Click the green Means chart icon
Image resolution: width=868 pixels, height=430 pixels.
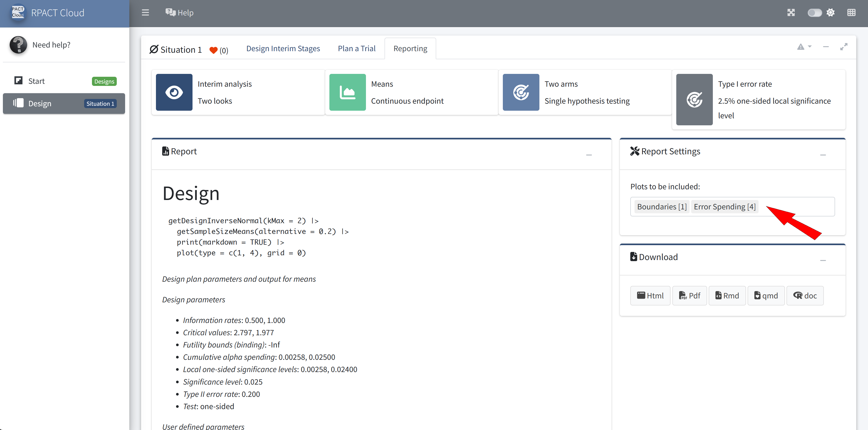click(x=347, y=92)
